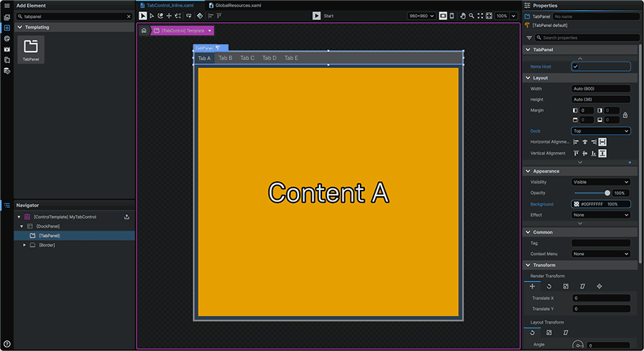Open the Effect dropdown

pyautogui.click(x=601, y=215)
